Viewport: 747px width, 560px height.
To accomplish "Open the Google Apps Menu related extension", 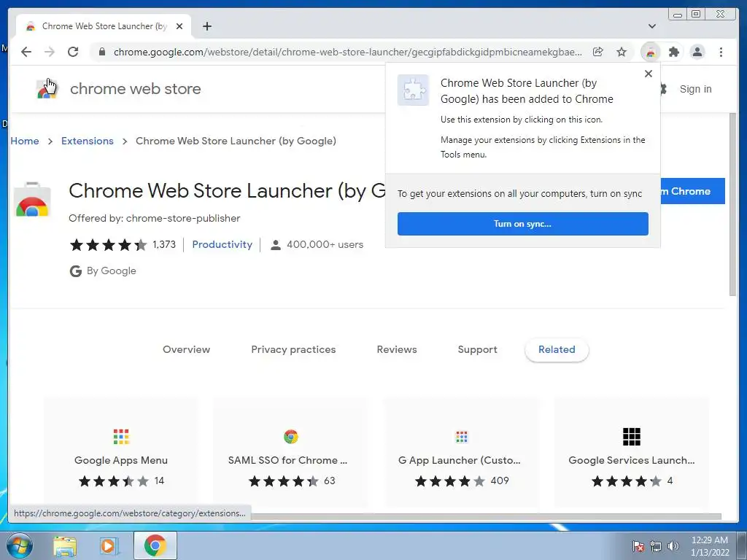I will coord(121,454).
